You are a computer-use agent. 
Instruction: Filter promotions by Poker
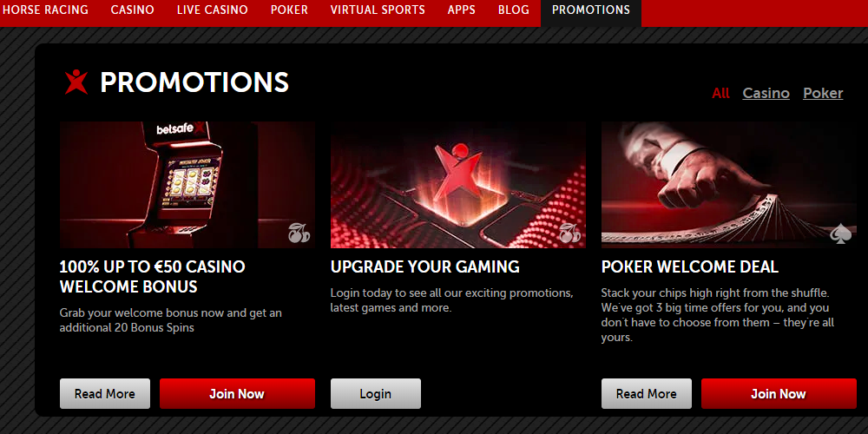[x=823, y=93]
